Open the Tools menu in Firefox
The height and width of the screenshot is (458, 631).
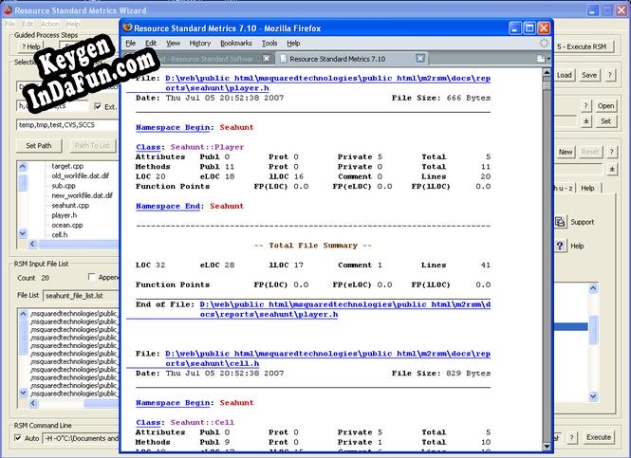tap(269, 43)
